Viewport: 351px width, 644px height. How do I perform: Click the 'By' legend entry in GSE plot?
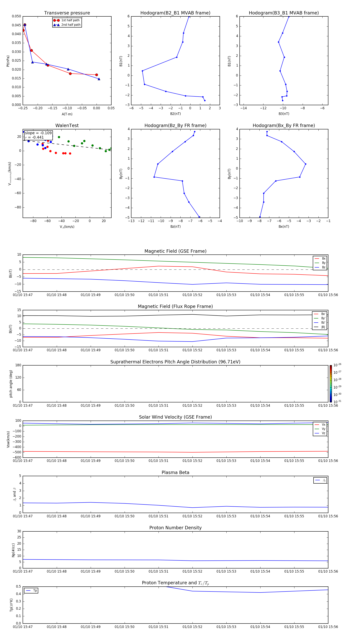click(x=320, y=263)
